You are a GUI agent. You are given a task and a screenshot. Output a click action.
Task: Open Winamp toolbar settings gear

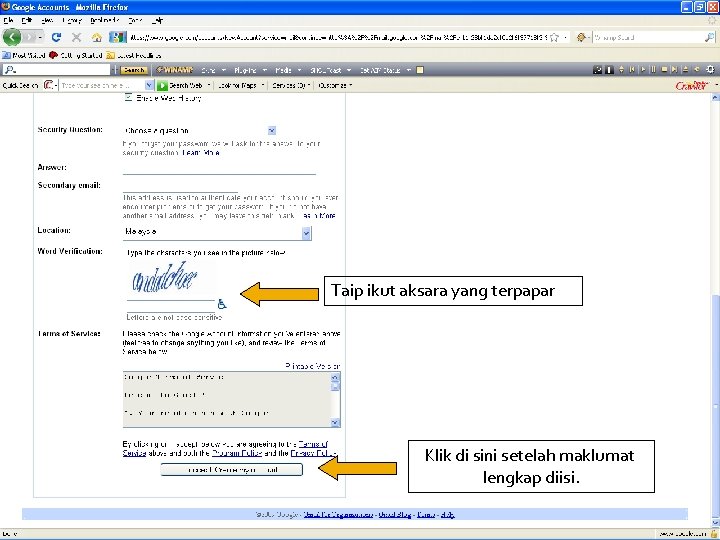(710, 70)
